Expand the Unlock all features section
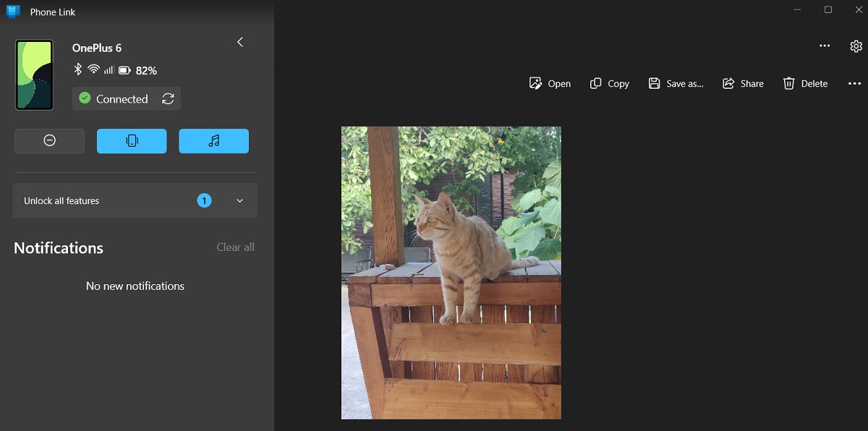The image size is (868, 431). (x=239, y=200)
